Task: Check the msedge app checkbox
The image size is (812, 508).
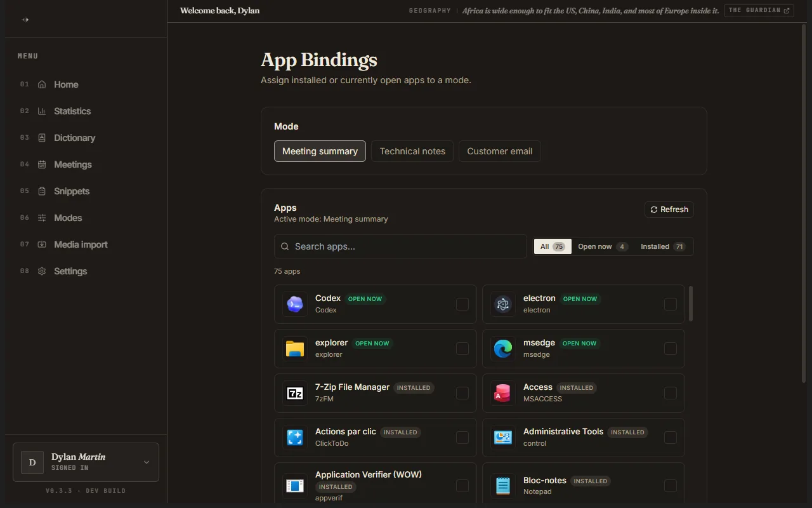Action: 671,349
